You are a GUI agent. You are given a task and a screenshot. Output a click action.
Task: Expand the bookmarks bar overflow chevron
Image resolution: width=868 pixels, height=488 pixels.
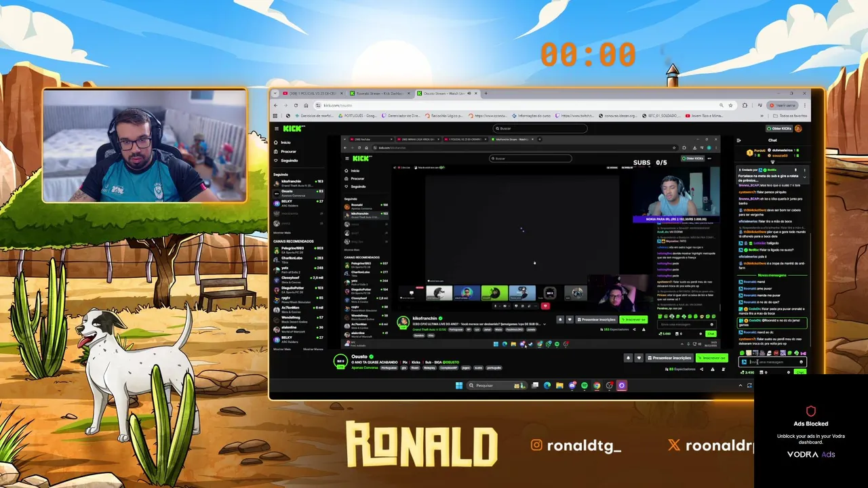click(x=762, y=116)
